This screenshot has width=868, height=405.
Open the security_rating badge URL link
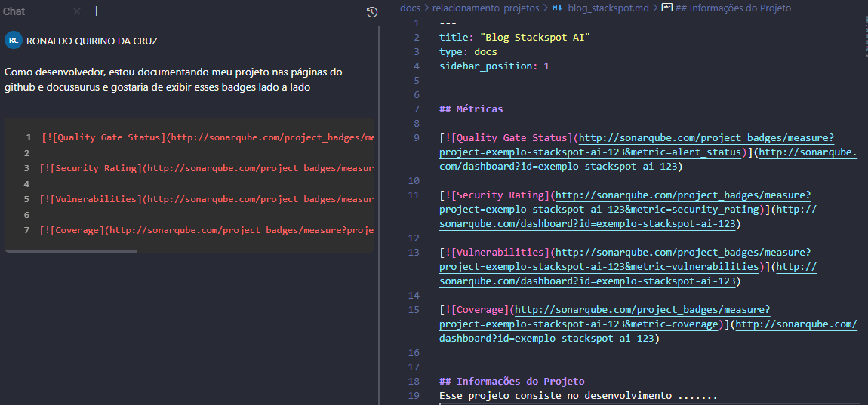coord(626,202)
